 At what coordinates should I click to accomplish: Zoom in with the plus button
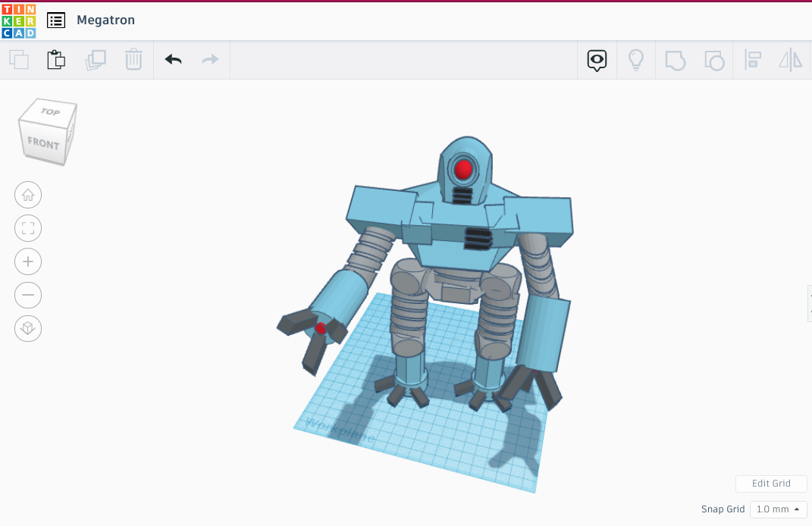point(28,261)
